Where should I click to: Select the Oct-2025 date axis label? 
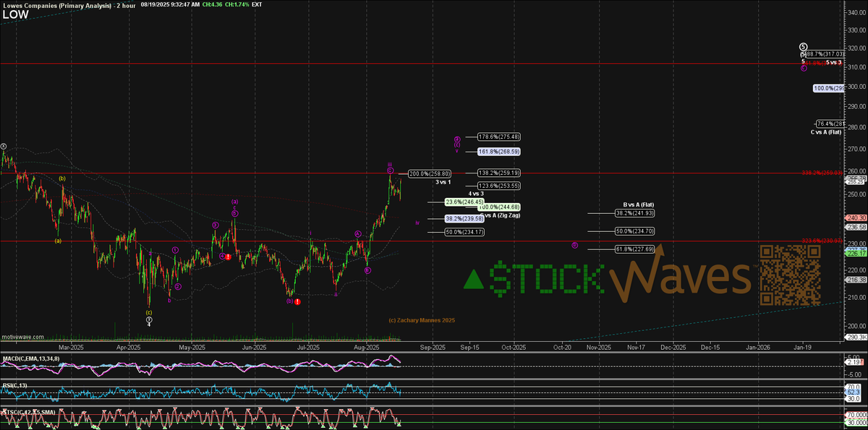pos(514,348)
